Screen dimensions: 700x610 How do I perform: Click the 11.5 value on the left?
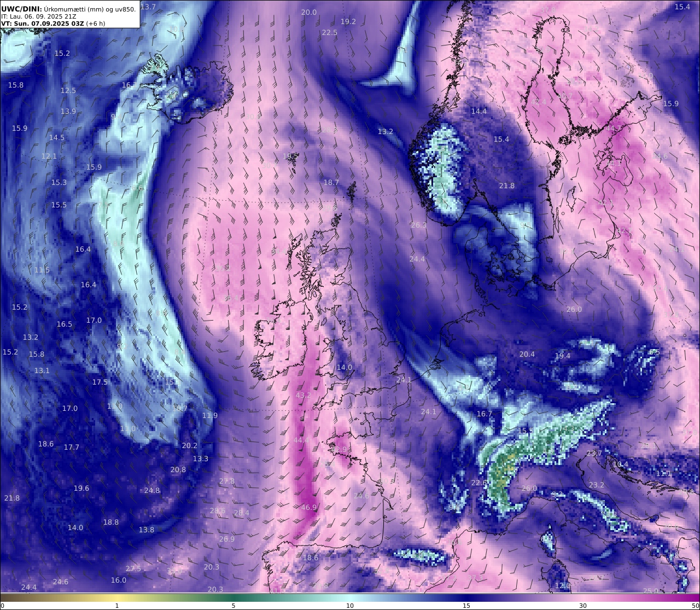point(42,270)
